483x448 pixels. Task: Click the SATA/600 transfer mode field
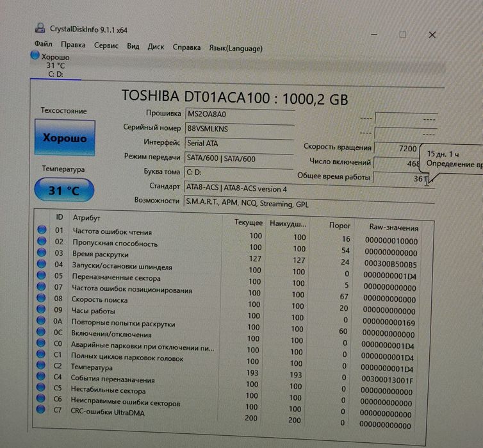click(x=239, y=159)
